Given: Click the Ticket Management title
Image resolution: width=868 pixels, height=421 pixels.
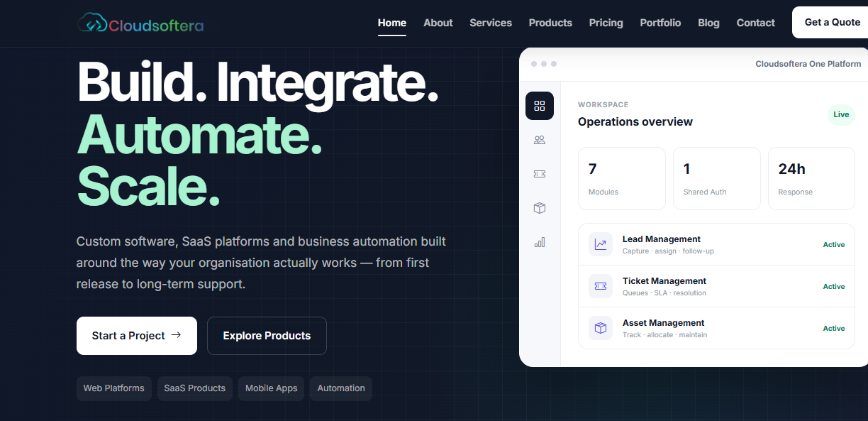Looking at the screenshot, I should [x=664, y=281].
